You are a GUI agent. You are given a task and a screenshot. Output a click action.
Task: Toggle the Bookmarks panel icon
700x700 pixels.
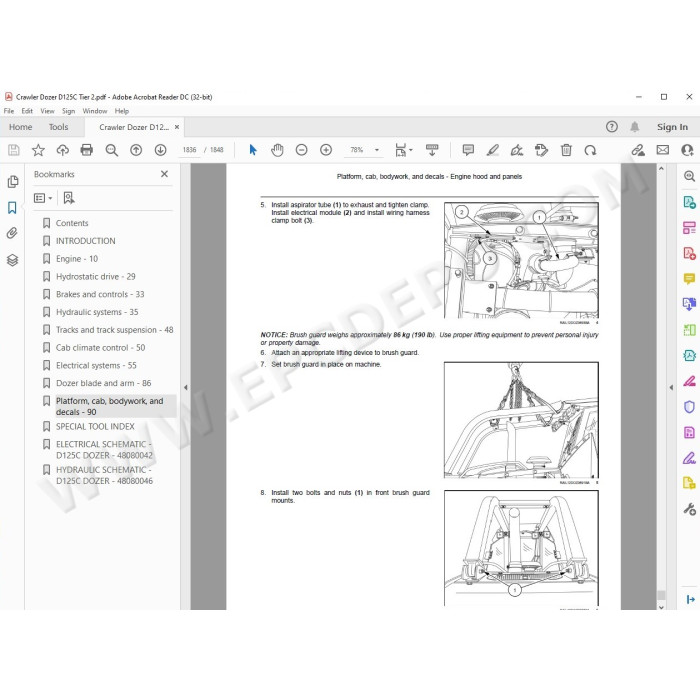tap(12, 208)
